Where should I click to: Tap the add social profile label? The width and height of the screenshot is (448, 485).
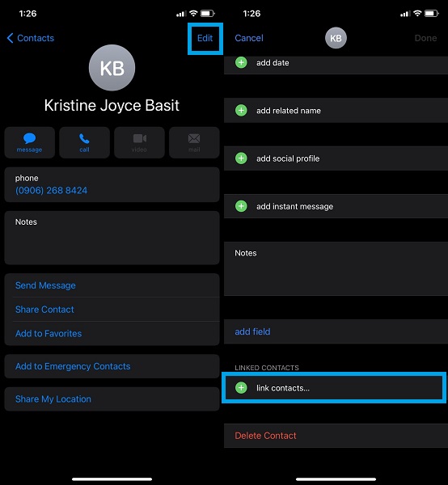point(288,158)
